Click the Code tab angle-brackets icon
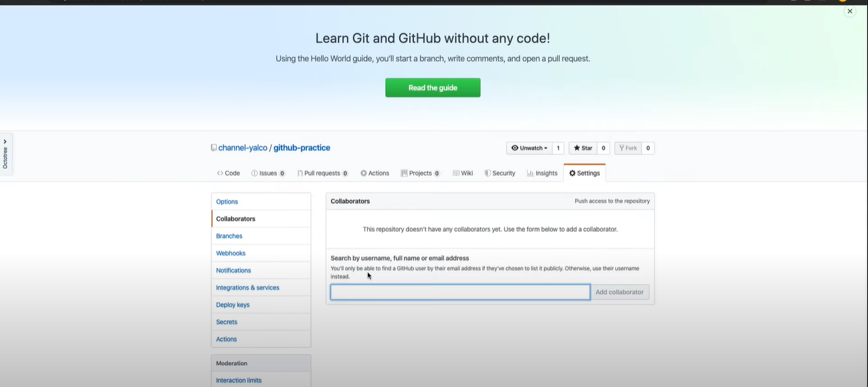The width and height of the screenshot is (868, 387). click(220, 173)
